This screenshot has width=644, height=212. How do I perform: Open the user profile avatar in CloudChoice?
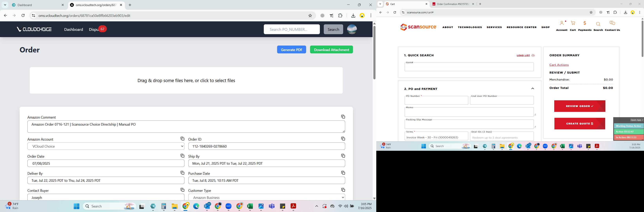pos(352,29)
